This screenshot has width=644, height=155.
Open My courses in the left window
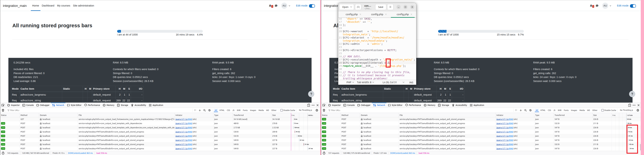click(64, 6)
